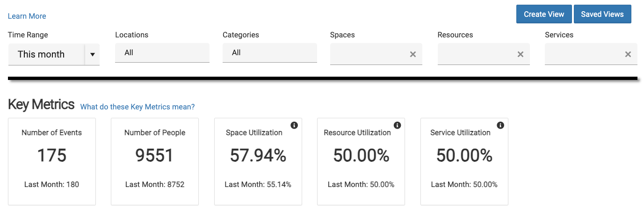
Task: Click inside the Spaces filter field
Action: (368, 54)
